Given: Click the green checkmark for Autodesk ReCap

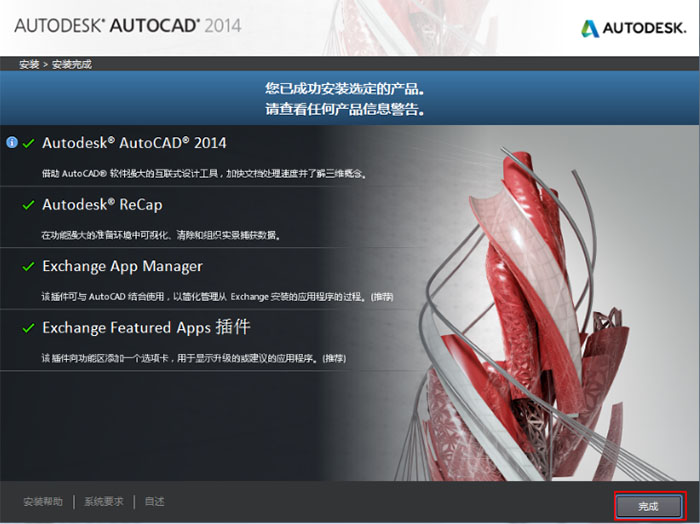Looking at the screenshot, I should point(29,205).
